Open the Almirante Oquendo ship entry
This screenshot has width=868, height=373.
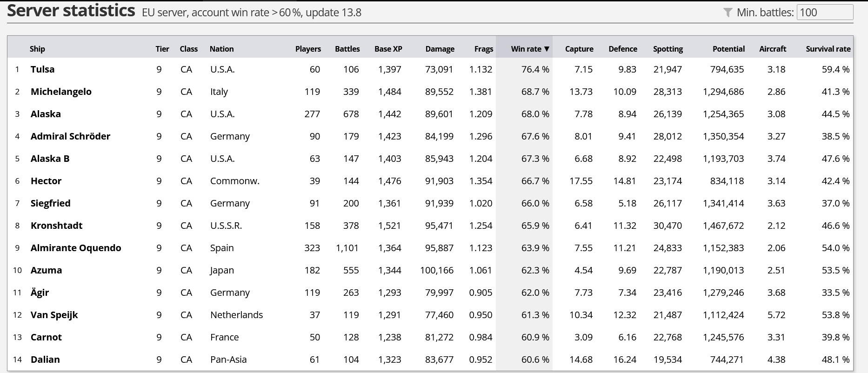[76, 248]
